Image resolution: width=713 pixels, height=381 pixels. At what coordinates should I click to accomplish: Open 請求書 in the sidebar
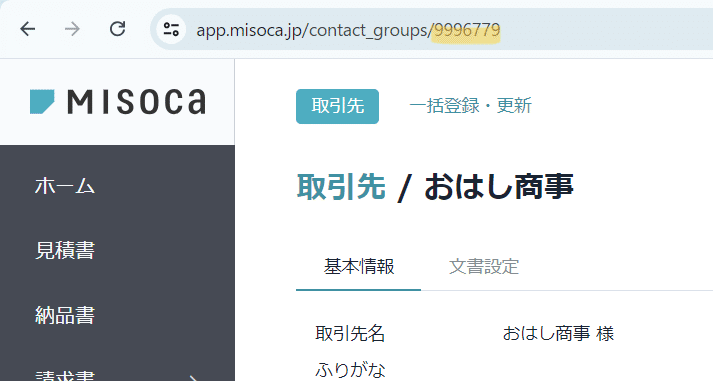tap(65, 376)
